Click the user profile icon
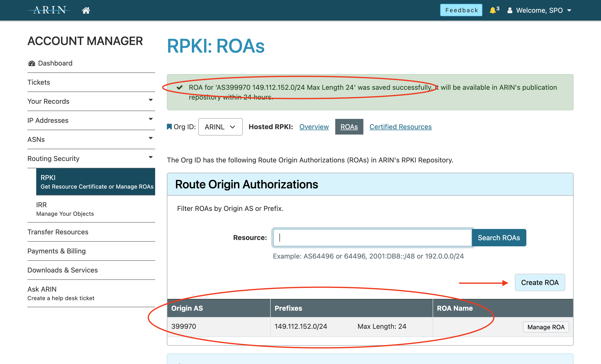Image resolution: width=601 pixels, height=364 pixels. click(x=510, y=10)
